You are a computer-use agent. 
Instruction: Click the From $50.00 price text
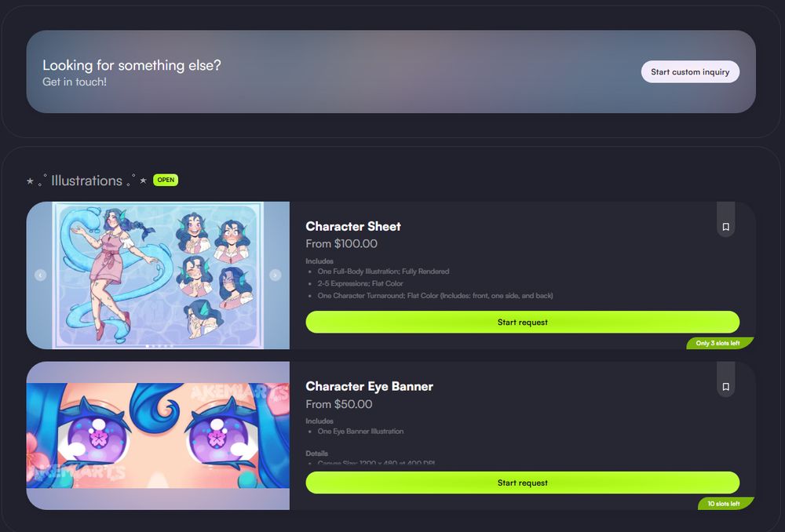[339, 404]
